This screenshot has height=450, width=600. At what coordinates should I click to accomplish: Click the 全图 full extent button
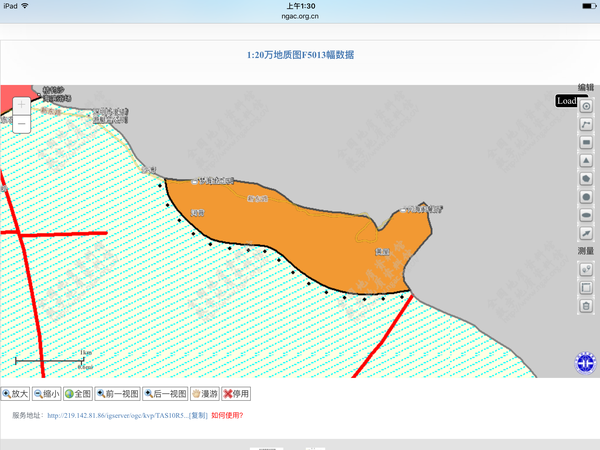pyautogui.click(x=78, y=394)
